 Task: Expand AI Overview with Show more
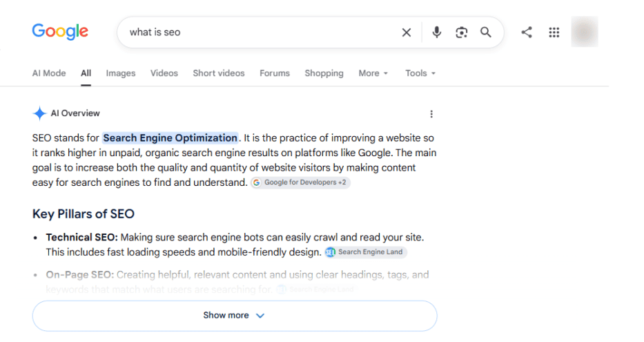(x=235, y=316)
